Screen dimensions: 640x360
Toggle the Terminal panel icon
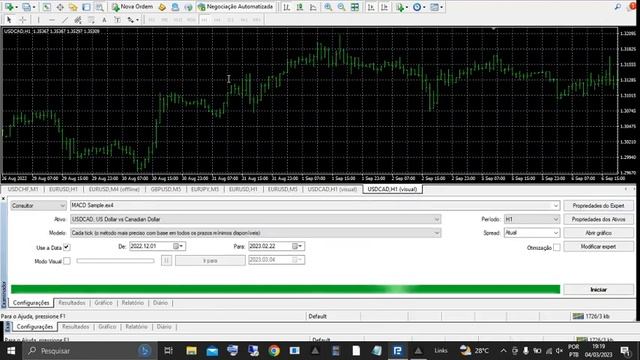tap(86, 7)
